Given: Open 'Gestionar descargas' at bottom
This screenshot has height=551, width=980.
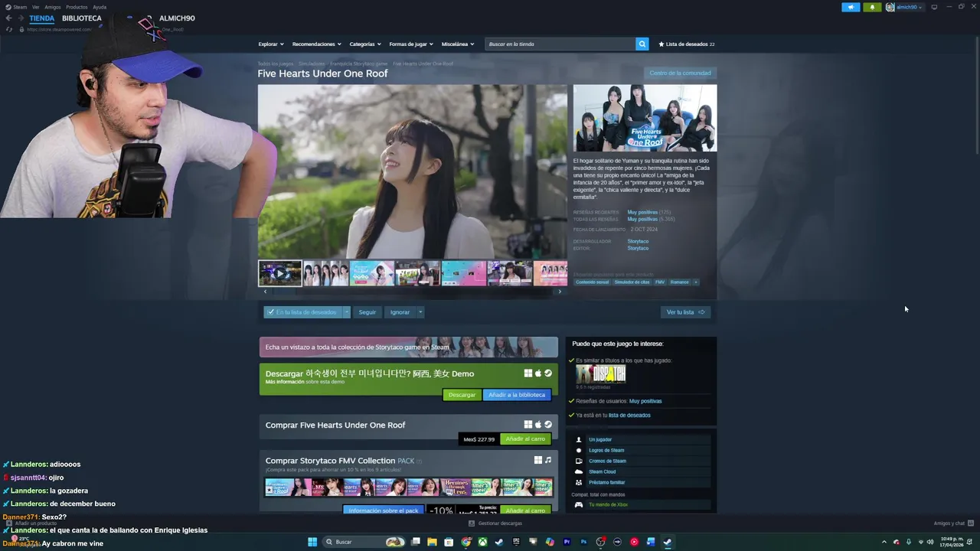Looking at the screenshot, I should point(495,523).
